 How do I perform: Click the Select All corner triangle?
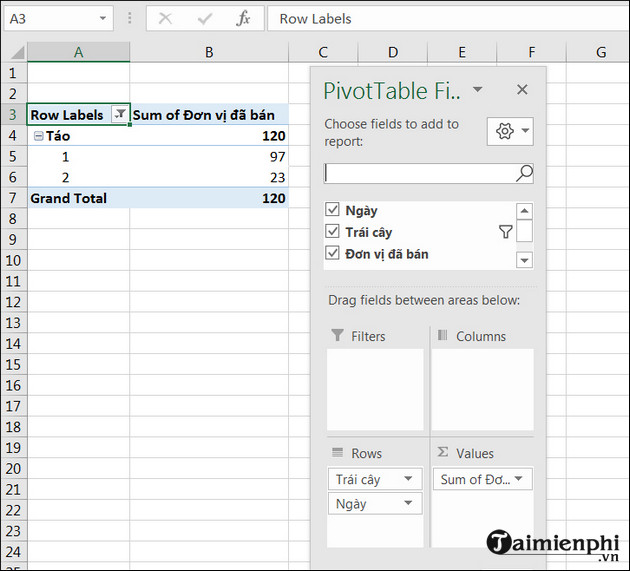click(x=17, y=52)
